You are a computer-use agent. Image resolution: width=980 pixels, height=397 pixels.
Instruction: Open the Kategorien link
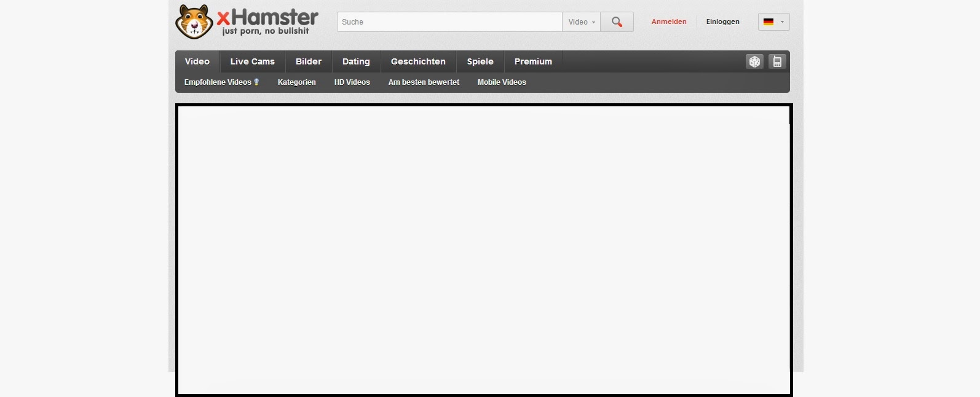click(296, 82)
